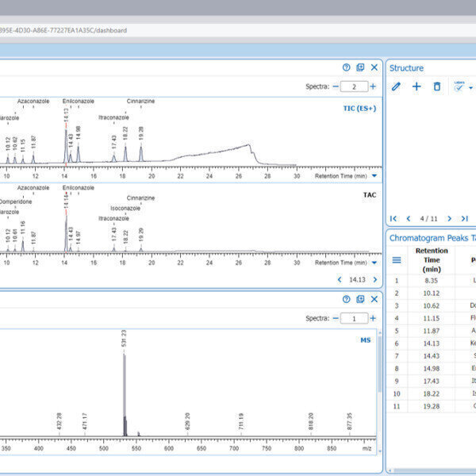Viewport: 476px width, 476px height.
Task: Select peak table row with retention time 8.35
Action: click(x=432, y=281)
